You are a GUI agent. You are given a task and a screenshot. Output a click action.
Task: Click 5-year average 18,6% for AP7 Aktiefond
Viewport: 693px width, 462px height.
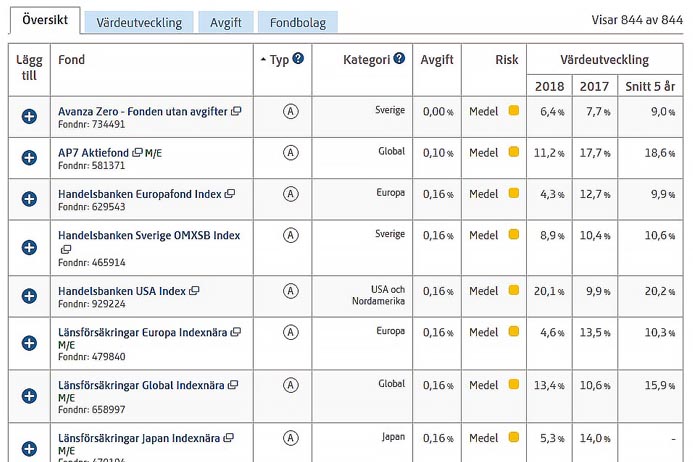pos(660,153)
